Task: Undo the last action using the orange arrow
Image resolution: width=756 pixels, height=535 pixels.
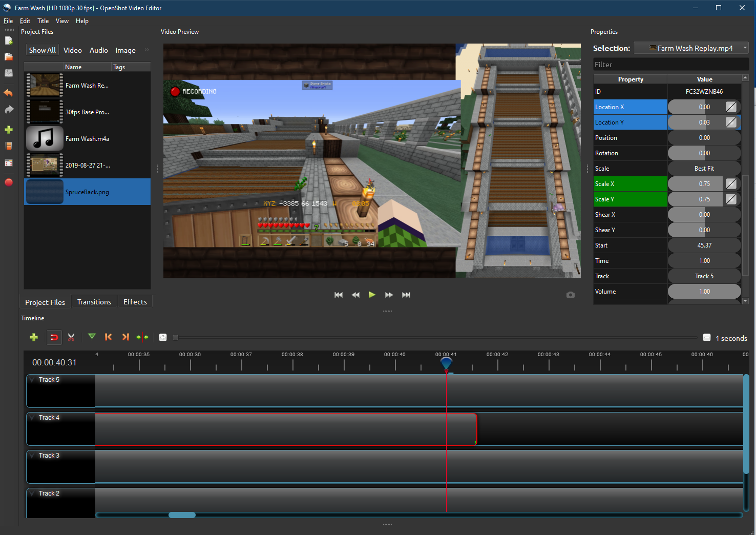Action: coord(9,93)
